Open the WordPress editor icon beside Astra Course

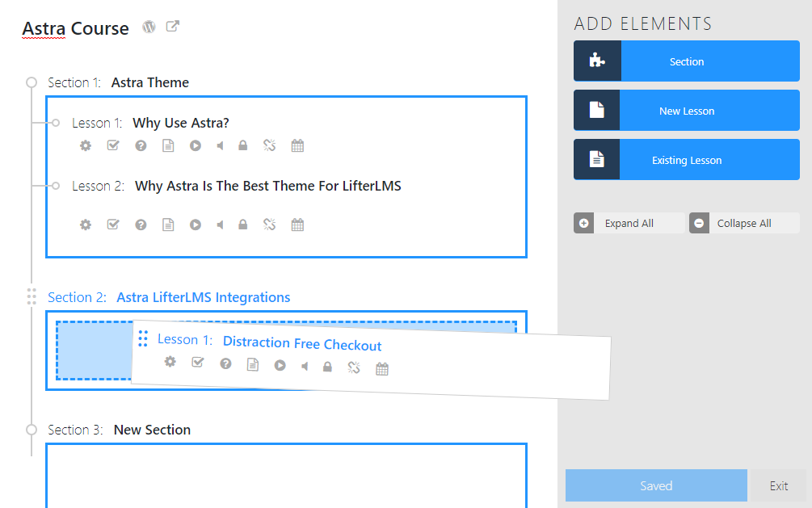[x=149, y=27]
